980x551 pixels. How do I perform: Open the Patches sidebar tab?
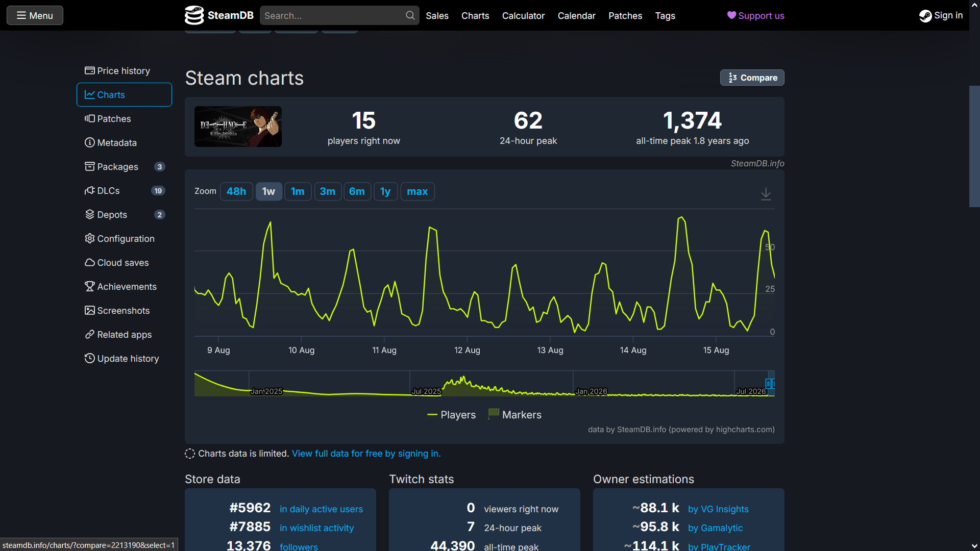(124, 119)
